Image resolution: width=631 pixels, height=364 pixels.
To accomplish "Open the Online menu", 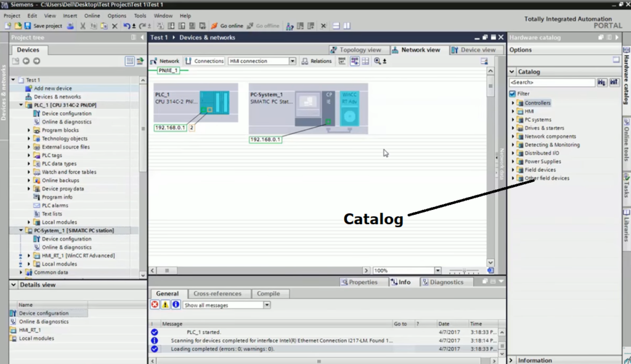I will [x=91, y=15].
